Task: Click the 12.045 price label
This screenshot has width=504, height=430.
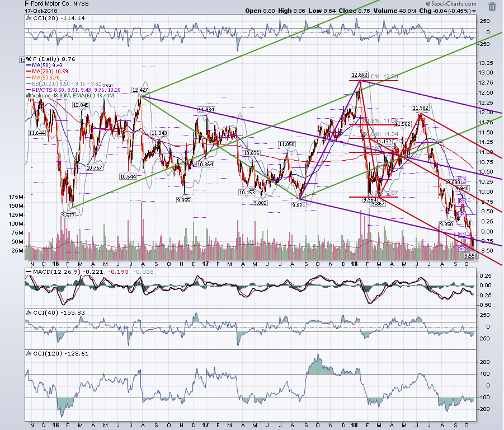Action: pos(81,105)
